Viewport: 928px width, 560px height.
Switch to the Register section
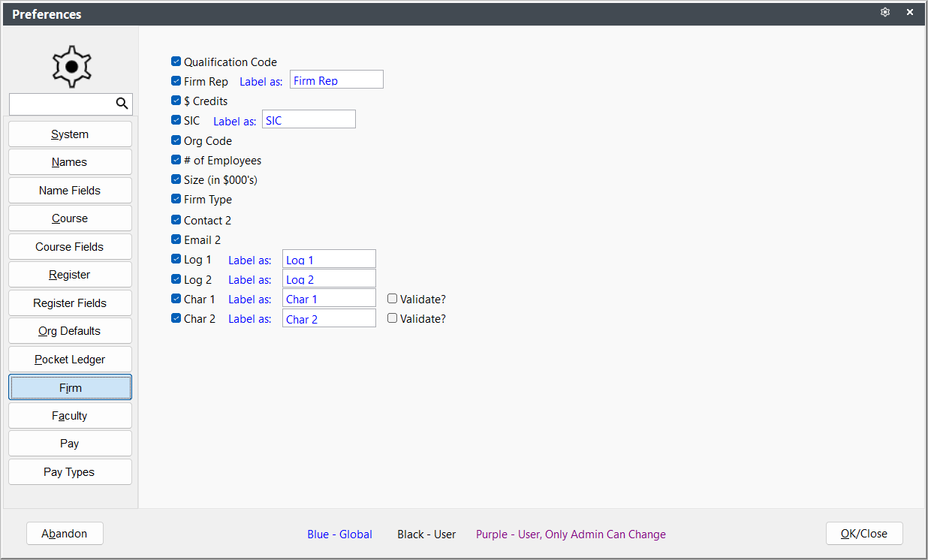point(70,275)
